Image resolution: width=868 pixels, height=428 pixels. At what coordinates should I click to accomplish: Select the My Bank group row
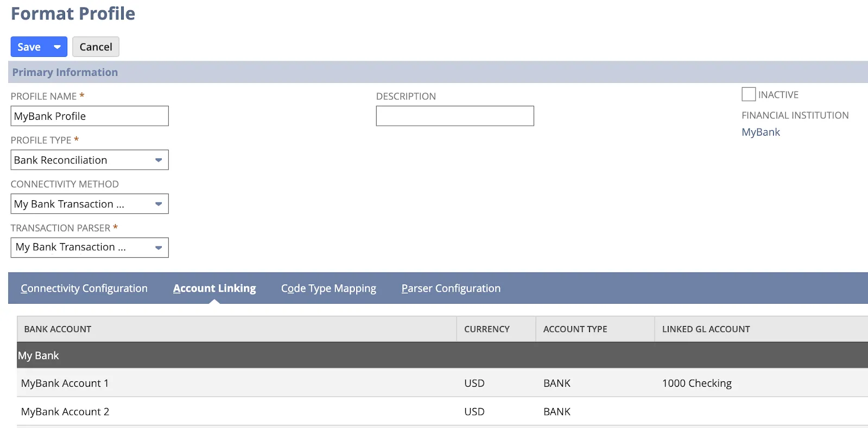click(442, 355)
